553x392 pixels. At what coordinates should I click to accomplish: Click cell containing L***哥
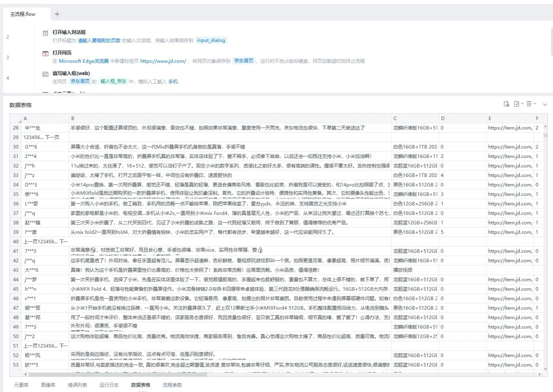[45, 204]
